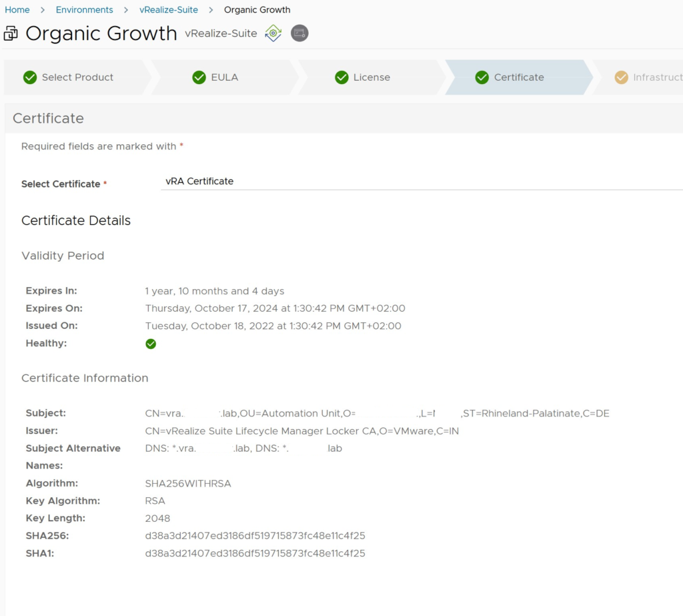683x616 pixels.
Task: Go to the EULA wizard step
Action: (x=224, y=77)
